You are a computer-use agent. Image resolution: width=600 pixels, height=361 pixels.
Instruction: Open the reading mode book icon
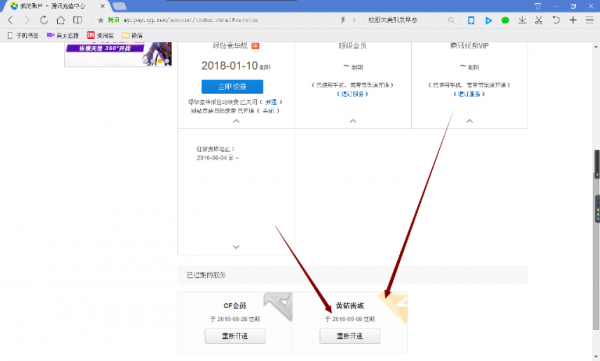click(x=77, y=20)
